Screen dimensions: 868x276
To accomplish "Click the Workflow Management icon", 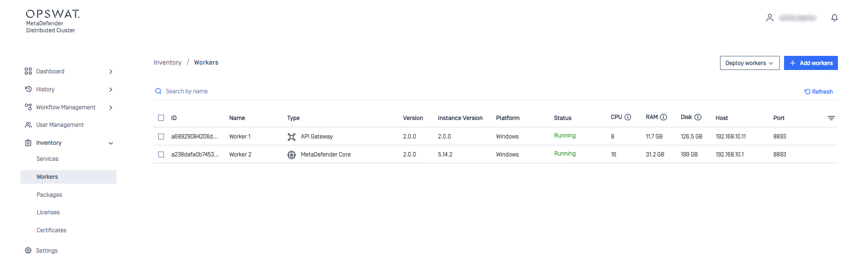I will point(28,107).
